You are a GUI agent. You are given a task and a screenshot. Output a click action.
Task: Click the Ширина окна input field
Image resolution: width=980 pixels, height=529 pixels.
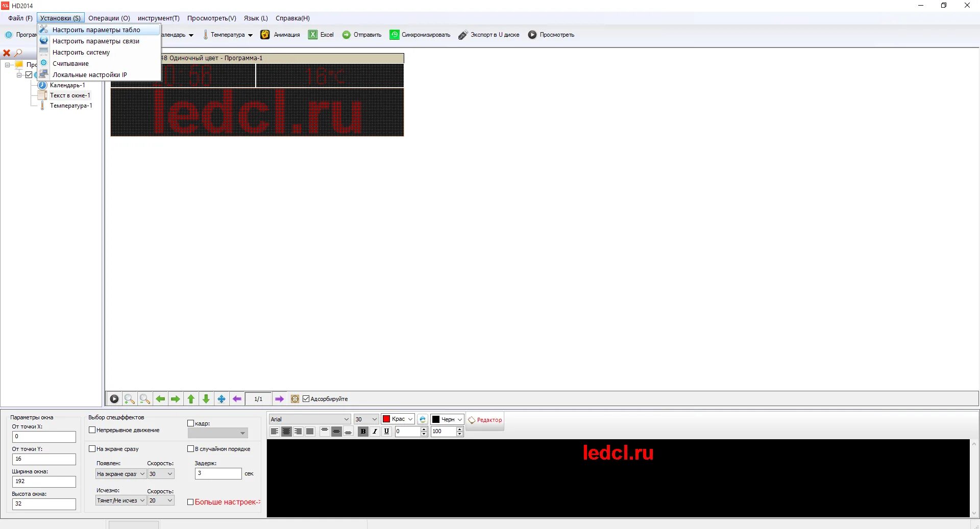coord(44,482)
